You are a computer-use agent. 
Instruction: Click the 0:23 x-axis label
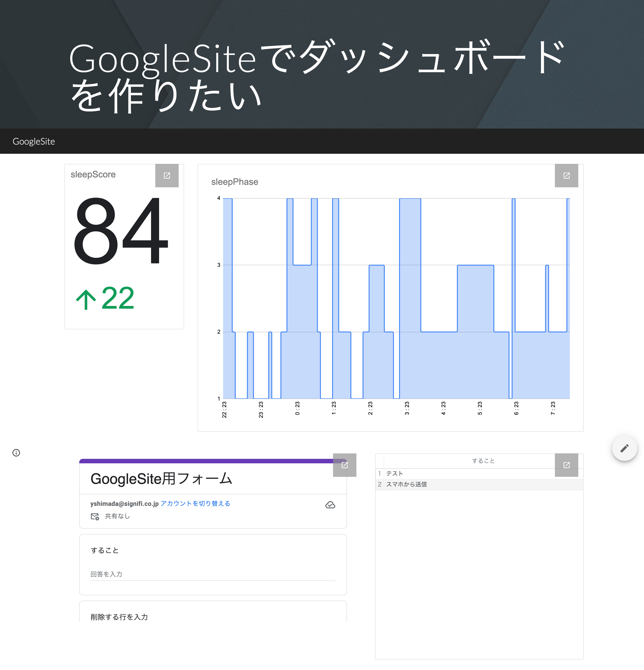pos(297,408)
